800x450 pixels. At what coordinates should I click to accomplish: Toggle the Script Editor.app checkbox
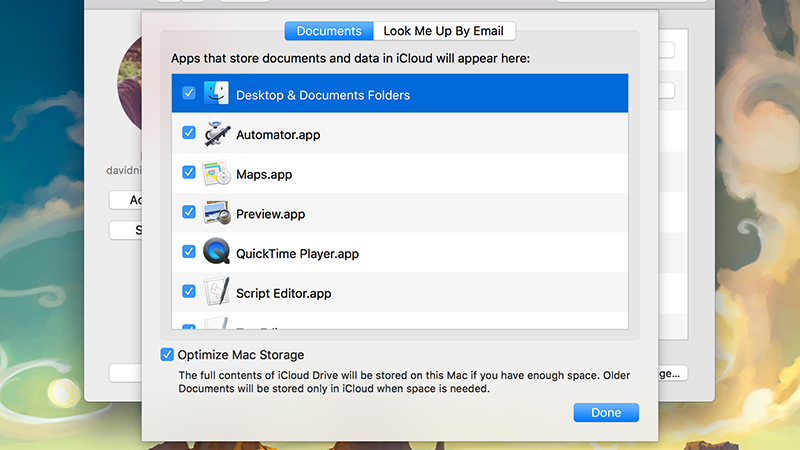point(189,291)
